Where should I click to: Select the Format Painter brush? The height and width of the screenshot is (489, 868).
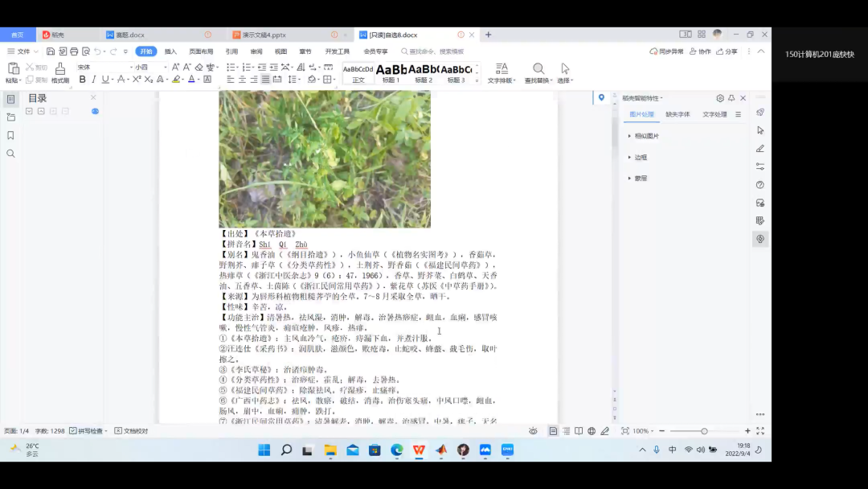[x=59, y=68]
